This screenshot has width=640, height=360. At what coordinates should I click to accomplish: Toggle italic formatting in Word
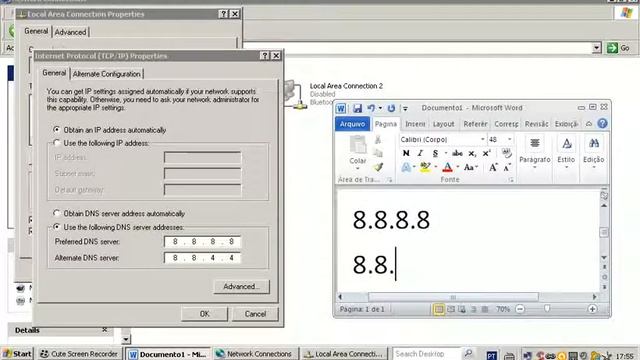point(420,153)
